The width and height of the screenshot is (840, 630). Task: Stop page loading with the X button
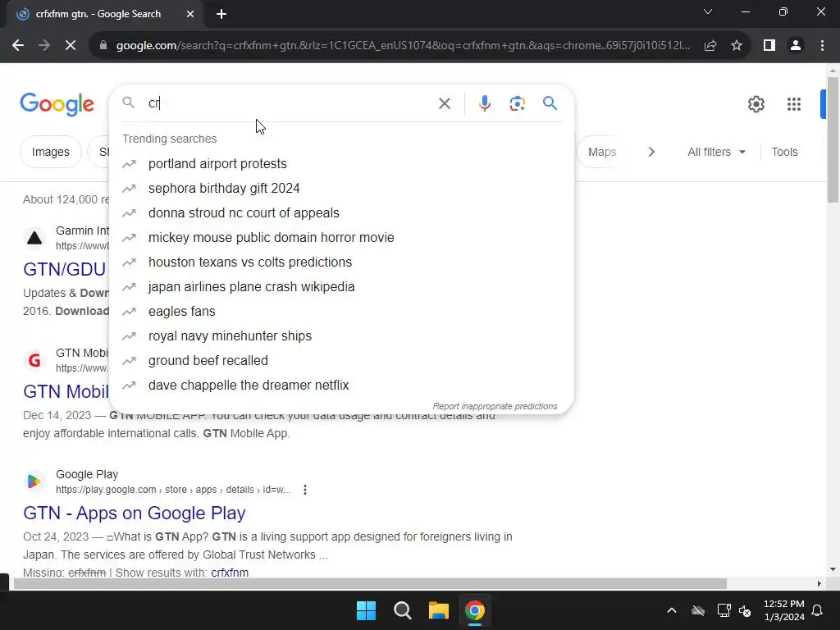click(71, 46)
